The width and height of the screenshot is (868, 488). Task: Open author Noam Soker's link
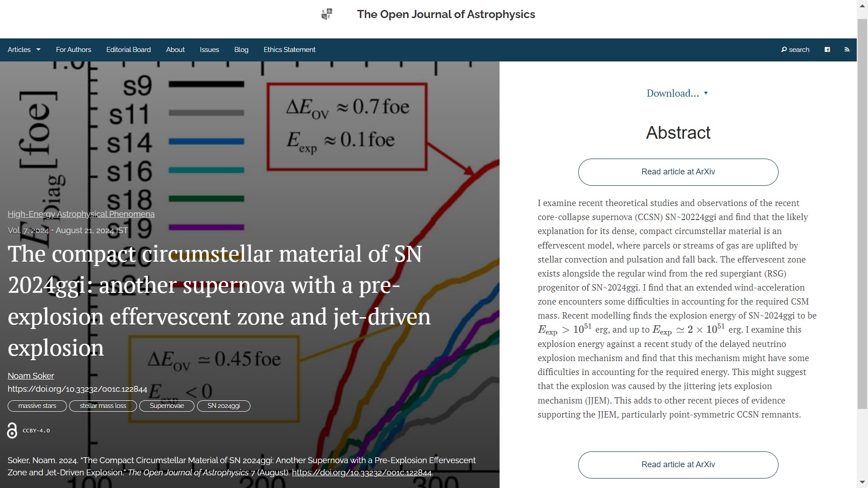(x=31, y=376)
